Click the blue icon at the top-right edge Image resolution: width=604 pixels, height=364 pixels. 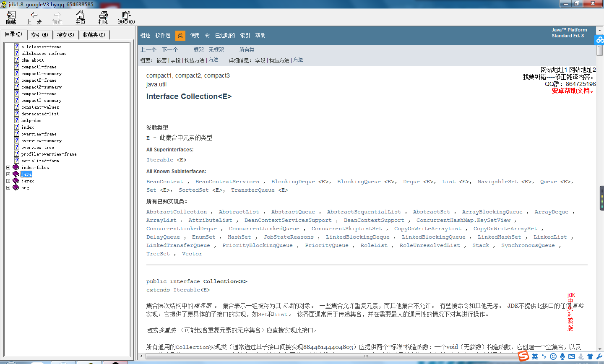[600, 39]
